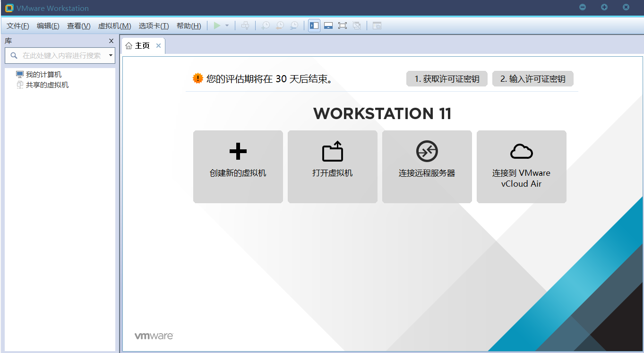Close the 主页 home tab
Screen dimensions: 644x353
click(x=158, y=46)
